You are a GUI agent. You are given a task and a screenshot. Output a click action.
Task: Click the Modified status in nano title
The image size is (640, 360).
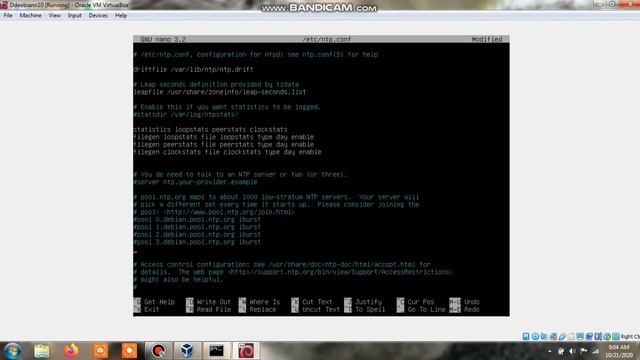coord(487,39)
